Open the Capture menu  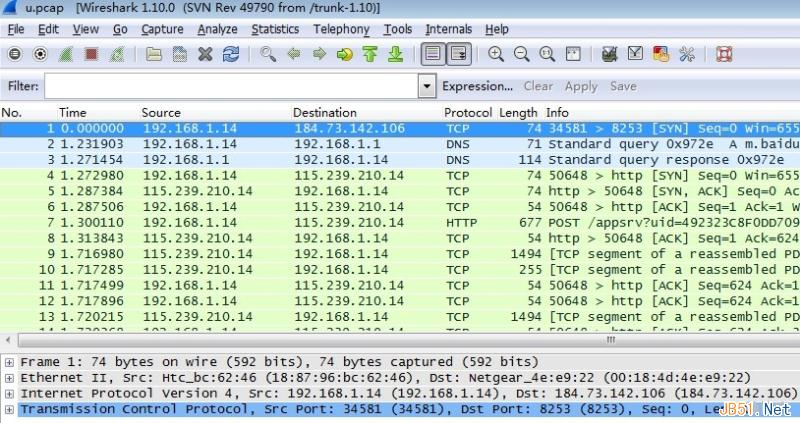click(162, 30)
